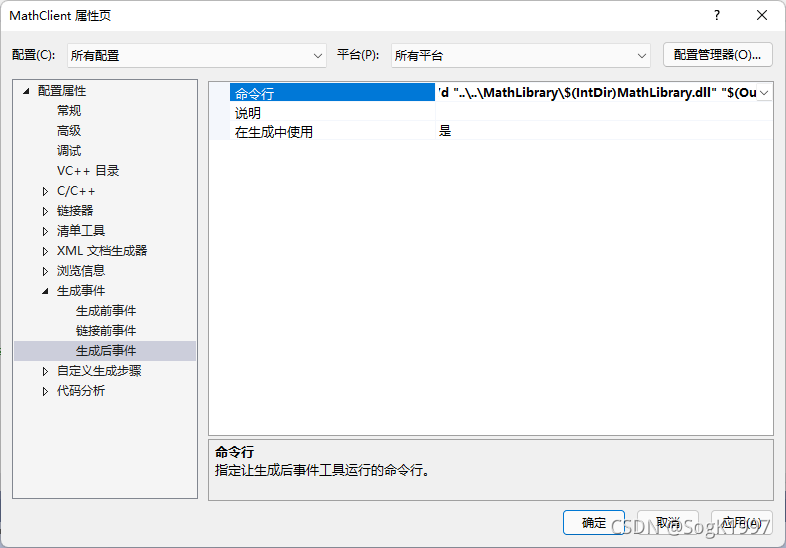Click the 配置管理器(O)... button

click(717, 55)
